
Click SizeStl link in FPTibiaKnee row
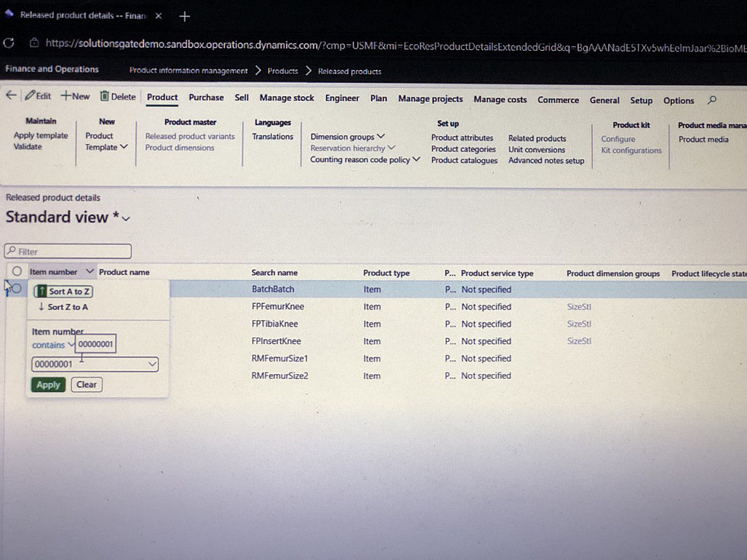pos(579,324)
